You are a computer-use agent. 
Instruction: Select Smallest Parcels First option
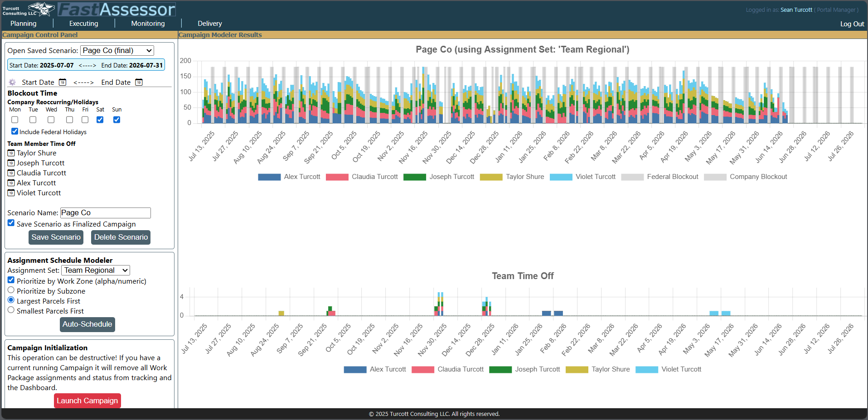click(x=11, y=310)
